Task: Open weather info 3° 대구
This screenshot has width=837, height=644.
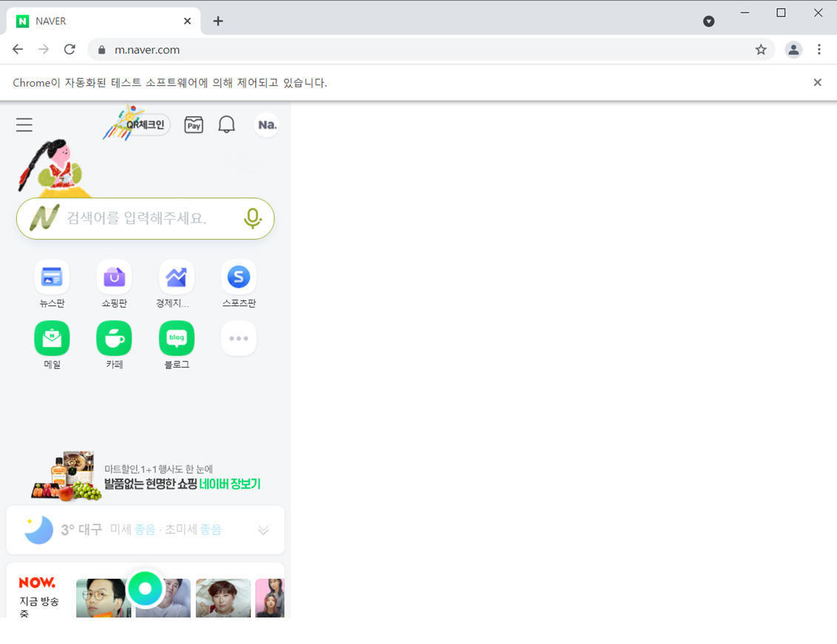Action: 81,529
